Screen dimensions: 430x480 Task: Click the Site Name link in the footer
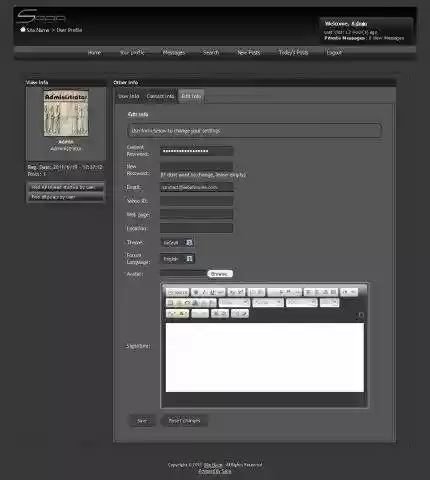tap(213, 465)
